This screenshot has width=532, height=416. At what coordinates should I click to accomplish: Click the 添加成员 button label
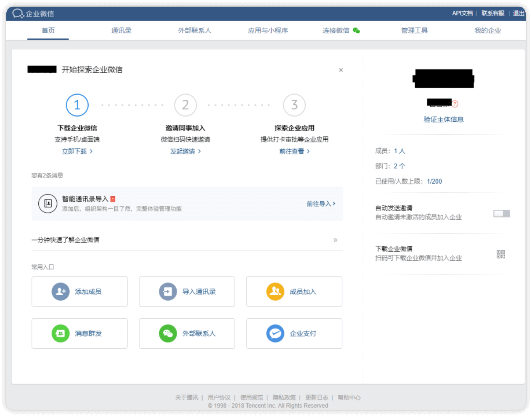click(88, 291)
